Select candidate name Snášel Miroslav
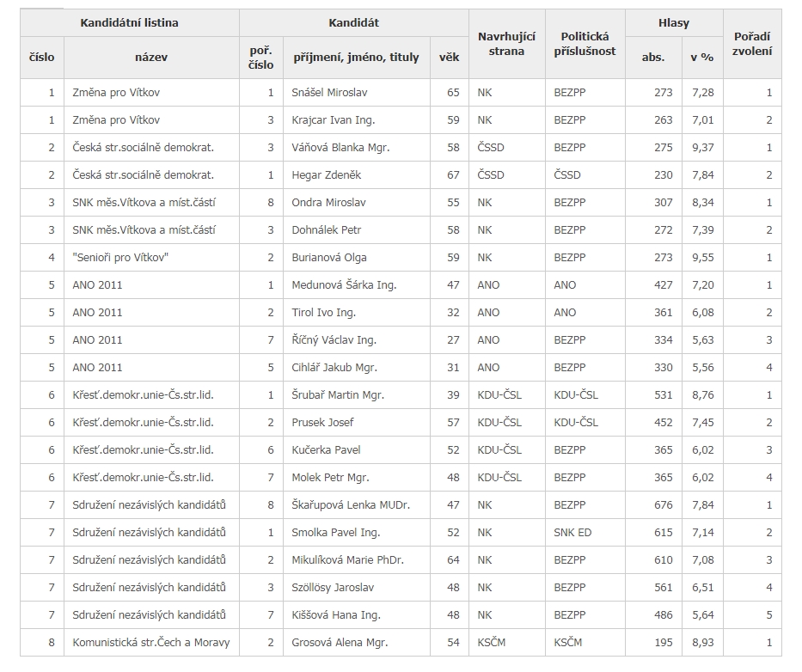Image resolution: width=802 pixels, height=672 pixels. pyautogui.click(x=328, y=93)
